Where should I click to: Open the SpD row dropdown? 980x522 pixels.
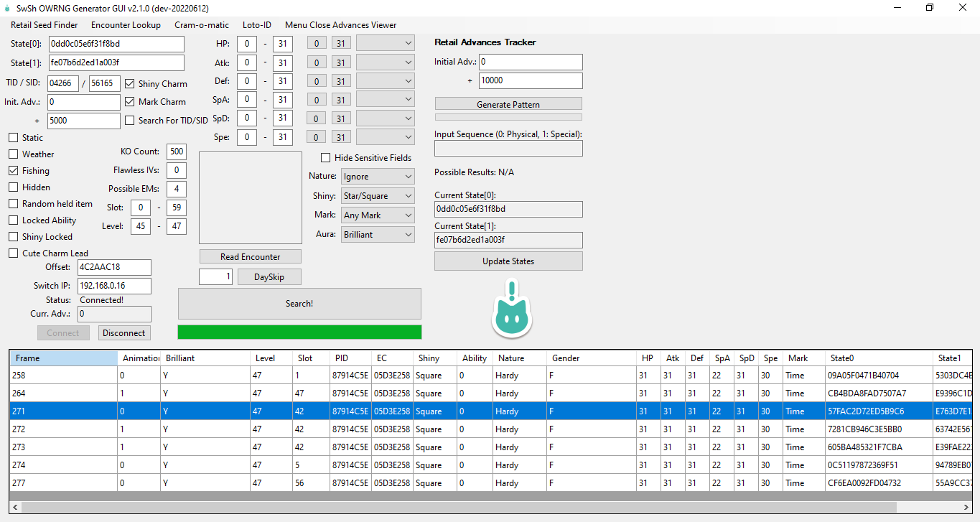(x=386, y=118)
